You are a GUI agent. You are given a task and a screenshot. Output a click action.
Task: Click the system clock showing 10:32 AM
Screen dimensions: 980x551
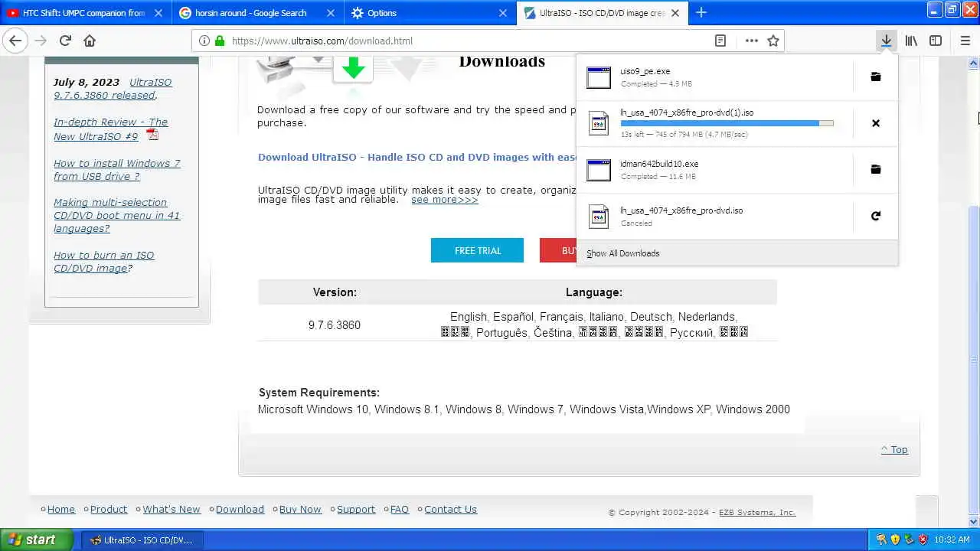tap(952, 540)
